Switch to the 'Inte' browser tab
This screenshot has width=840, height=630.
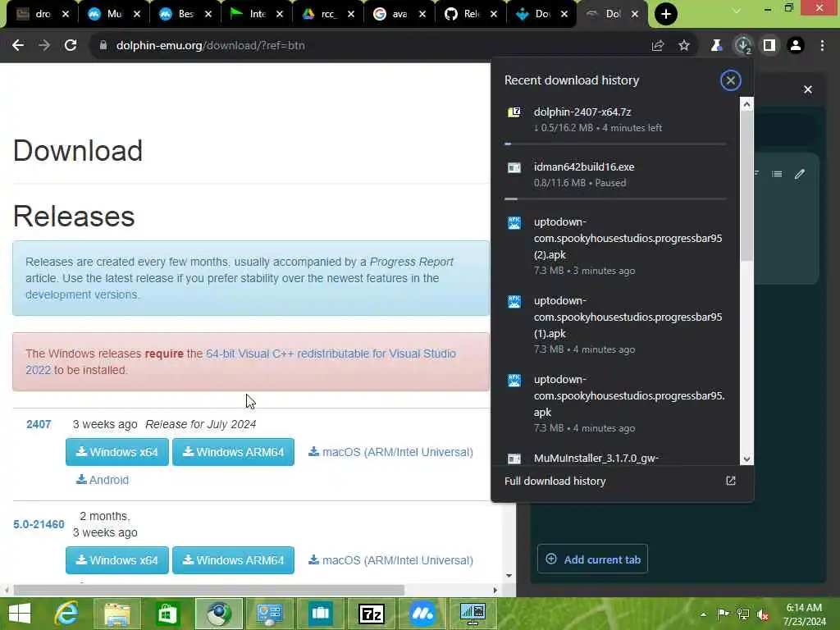256,14
